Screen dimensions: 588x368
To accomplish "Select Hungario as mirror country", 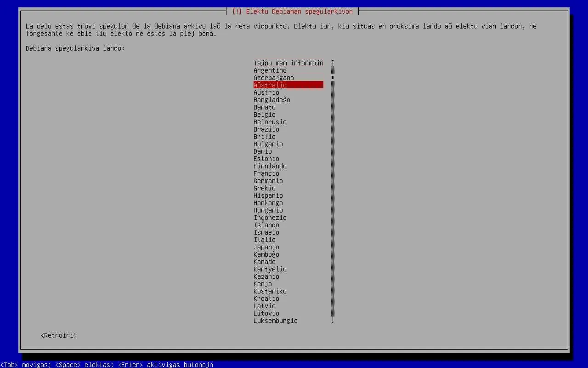I will coord(268,210).
